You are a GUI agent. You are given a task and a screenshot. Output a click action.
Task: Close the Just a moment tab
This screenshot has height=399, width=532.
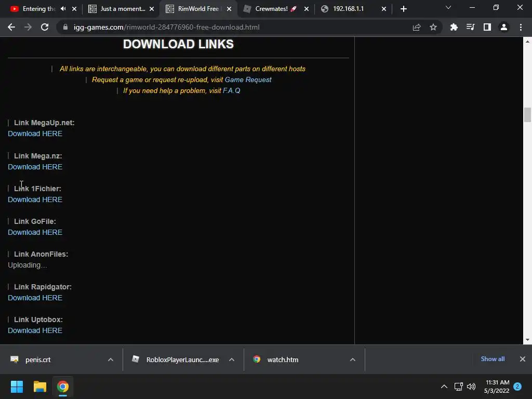point(152,9)
